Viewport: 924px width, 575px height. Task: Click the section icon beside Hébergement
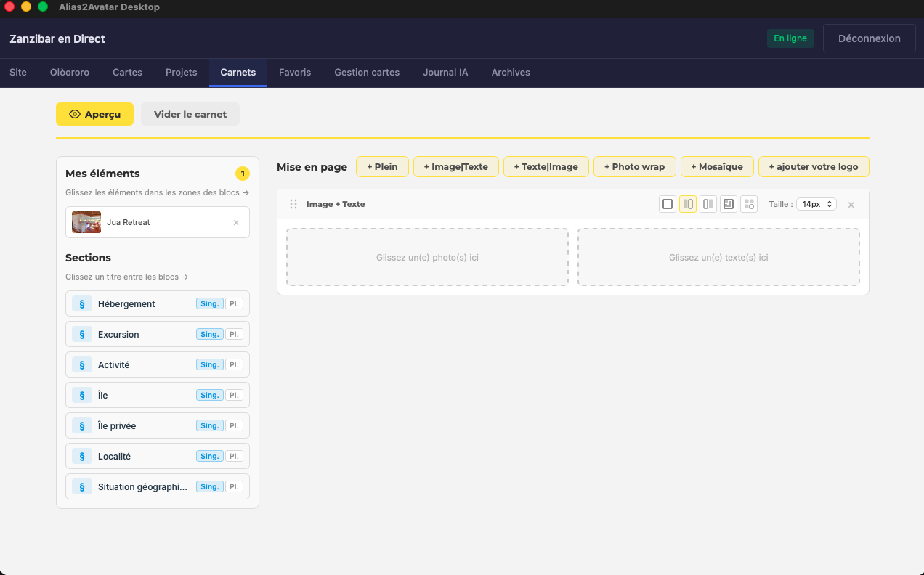point(82,303)
